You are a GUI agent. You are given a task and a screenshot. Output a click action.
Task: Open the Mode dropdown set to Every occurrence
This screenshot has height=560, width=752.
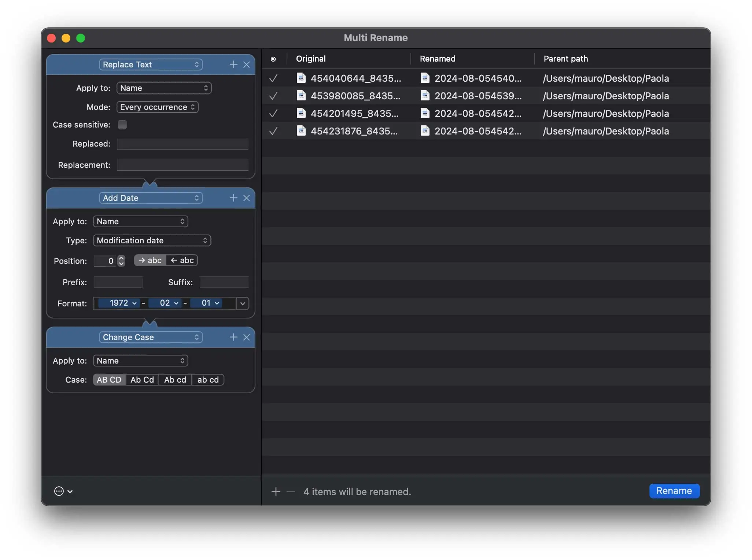coord(157,107)
